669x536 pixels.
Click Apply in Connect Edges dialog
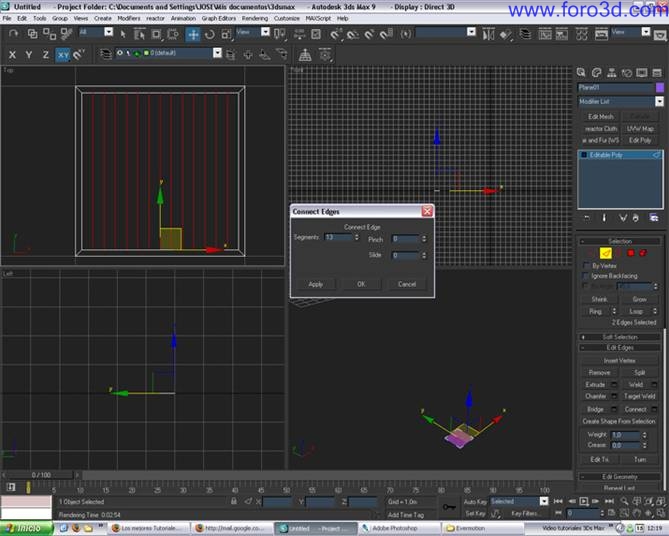coord(316,284)
